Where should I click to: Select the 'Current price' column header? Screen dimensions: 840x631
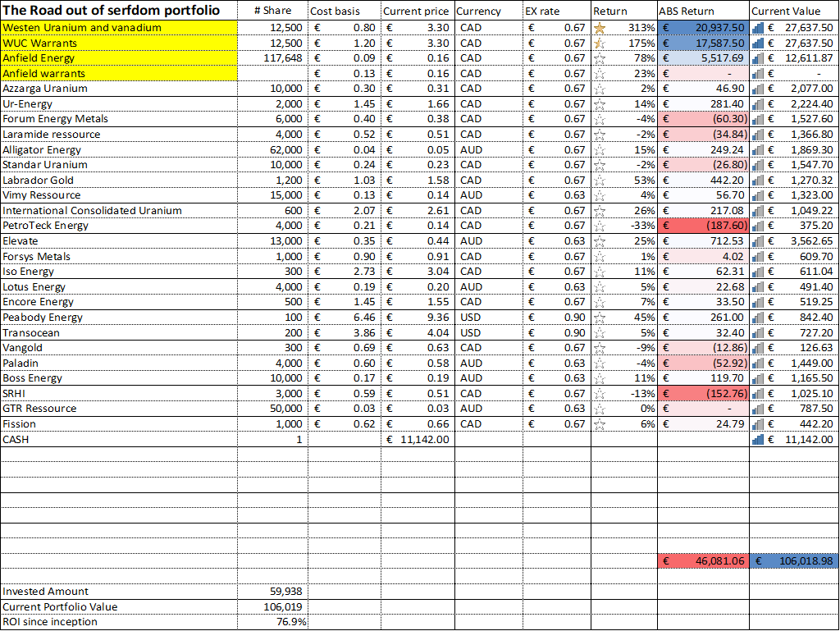(418, 11)
